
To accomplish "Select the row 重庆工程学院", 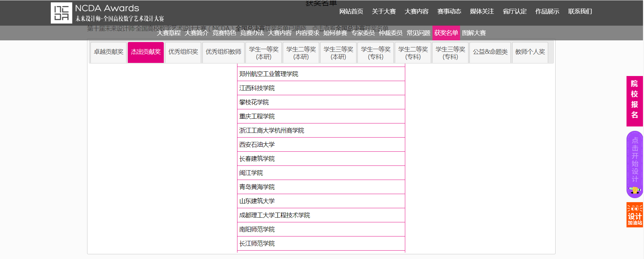I will click(x=321, y=116).
